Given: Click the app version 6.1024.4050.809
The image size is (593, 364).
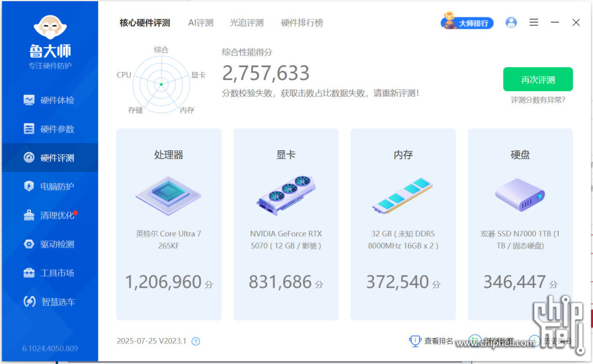Looking at the screenshot, I should [x=50, y=348].
